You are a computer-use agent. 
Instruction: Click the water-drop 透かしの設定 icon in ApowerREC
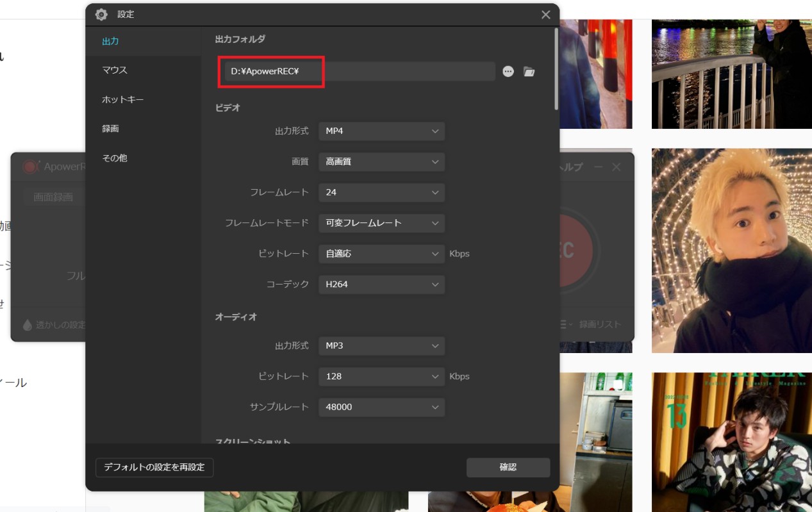click(27, 325)
